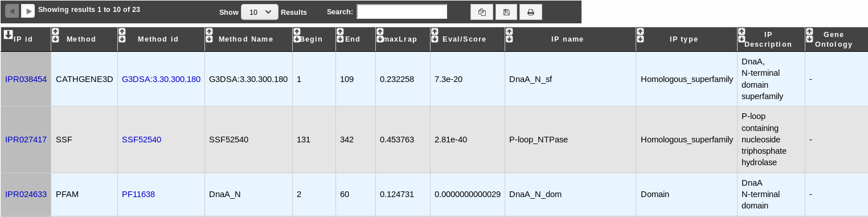Screen dimensions: 868x217
Task: Select the maxLrap value 0.124731
Action: pyautogui.click(x=397, y=194)
